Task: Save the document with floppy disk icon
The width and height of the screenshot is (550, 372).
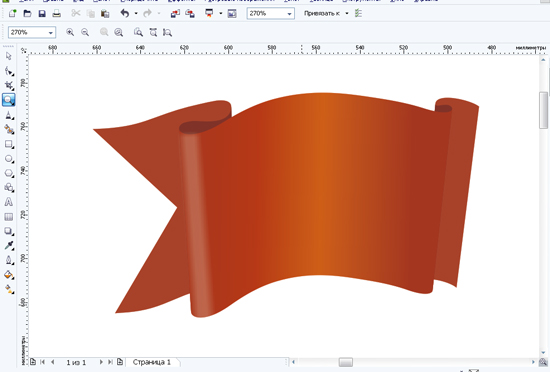Action: click(42, 14)
